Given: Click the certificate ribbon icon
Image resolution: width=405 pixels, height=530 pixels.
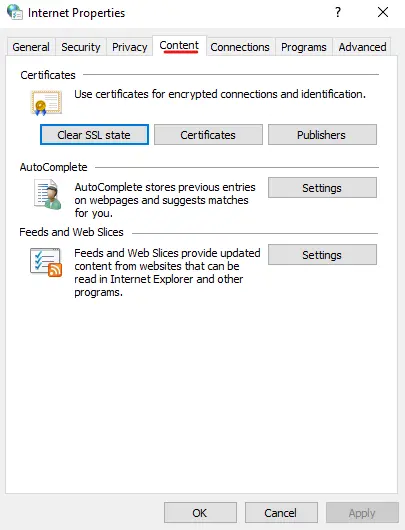Looking at the screenshot, I should tap(47, 103).
